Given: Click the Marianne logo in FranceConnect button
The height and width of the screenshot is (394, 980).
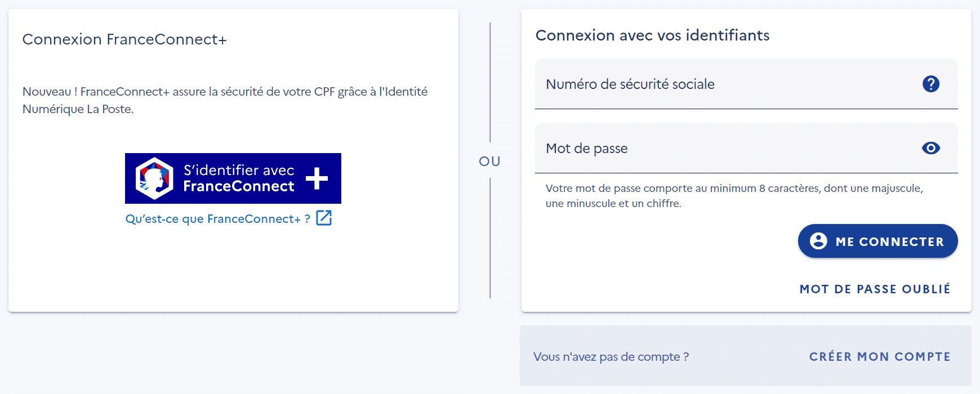Looking at the screenshot, I should (154, 178).
